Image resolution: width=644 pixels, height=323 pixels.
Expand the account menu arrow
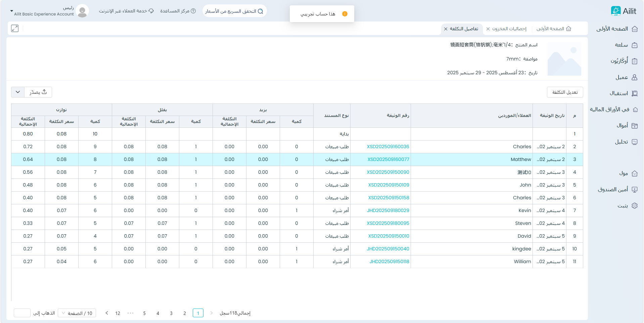click(12, 11)
